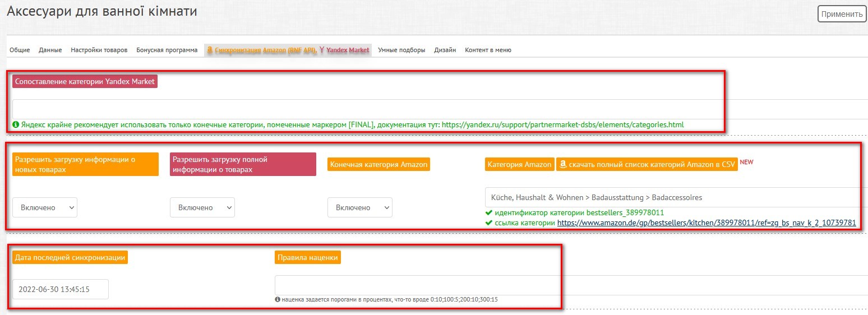Screen dimensions: 868x315
Task: Switch to the Данные tab
Action: [x=50, y=50]
